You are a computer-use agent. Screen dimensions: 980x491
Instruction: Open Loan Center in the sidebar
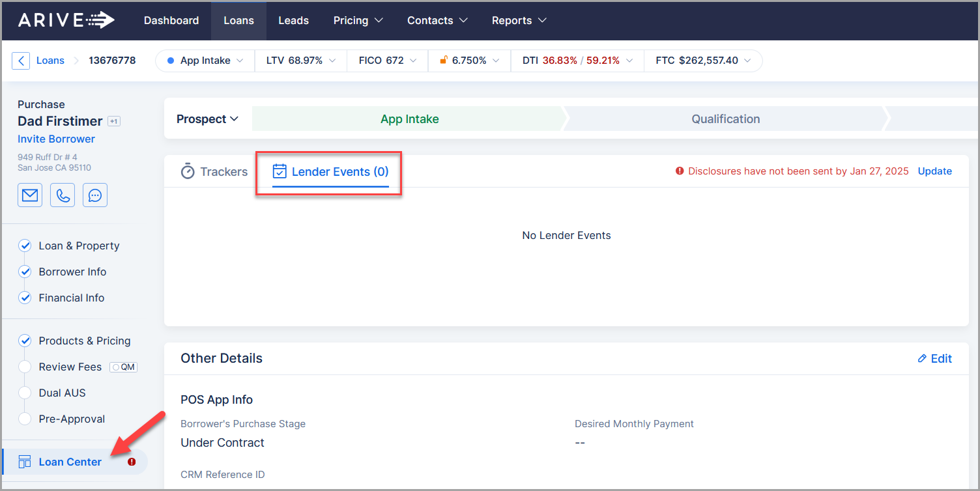point(70,462)
